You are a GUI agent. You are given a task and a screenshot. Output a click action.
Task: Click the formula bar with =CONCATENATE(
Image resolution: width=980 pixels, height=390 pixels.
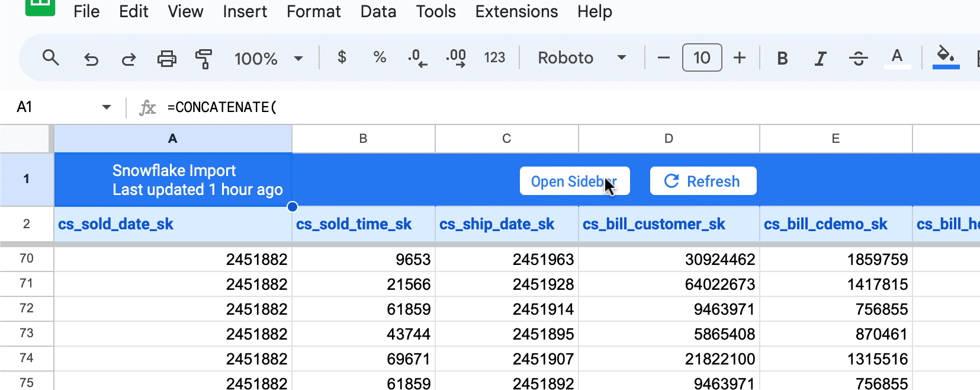click(568, 107)
